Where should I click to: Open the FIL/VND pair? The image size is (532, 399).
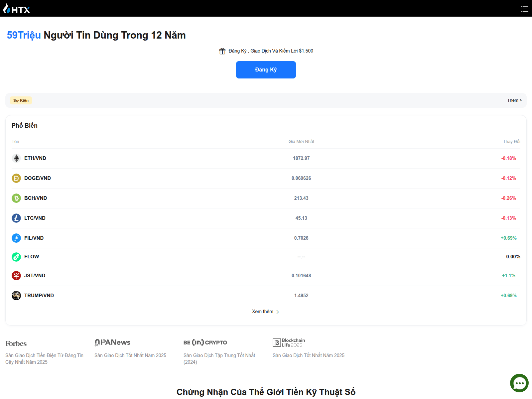(x=34, y=238)
